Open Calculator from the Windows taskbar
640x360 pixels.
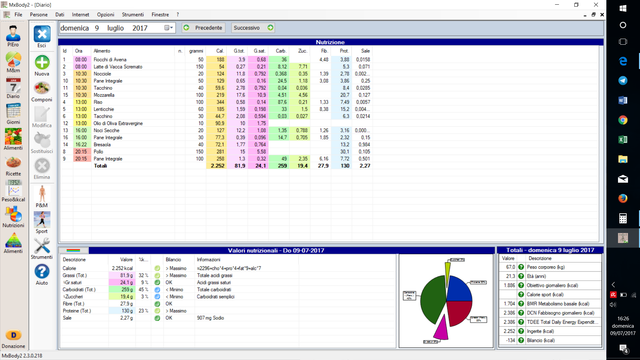pos(623,218)
